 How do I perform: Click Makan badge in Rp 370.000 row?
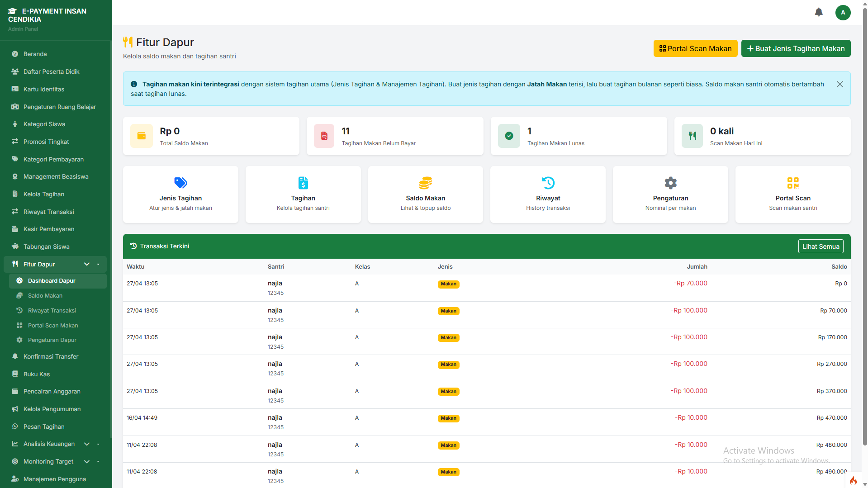(x=448, y=392)
